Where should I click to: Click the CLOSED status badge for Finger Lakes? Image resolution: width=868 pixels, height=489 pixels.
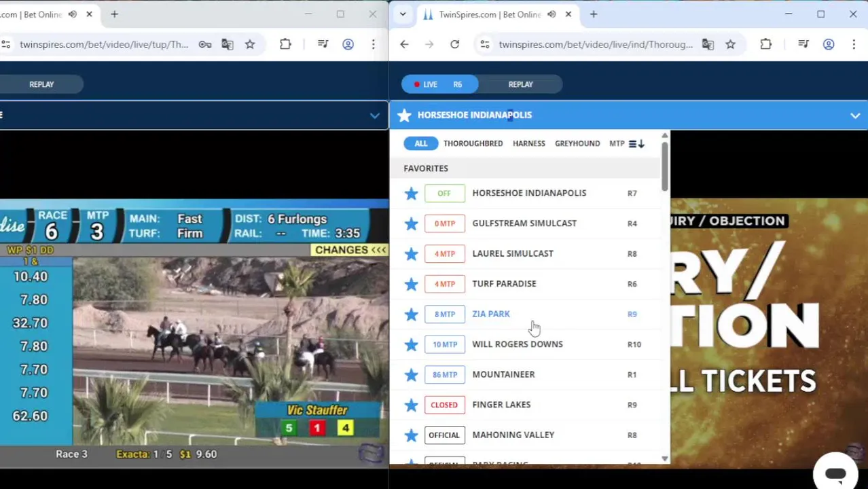coord(444,405)
